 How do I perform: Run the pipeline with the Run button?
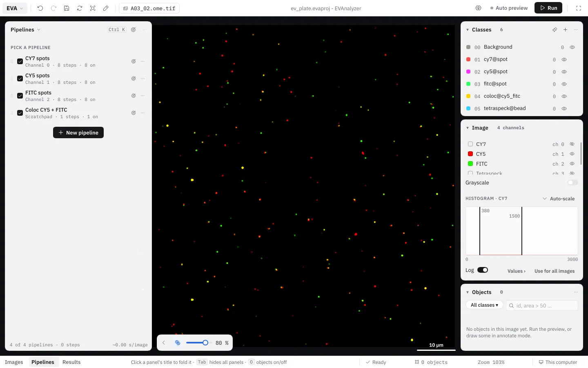point(548,8)
